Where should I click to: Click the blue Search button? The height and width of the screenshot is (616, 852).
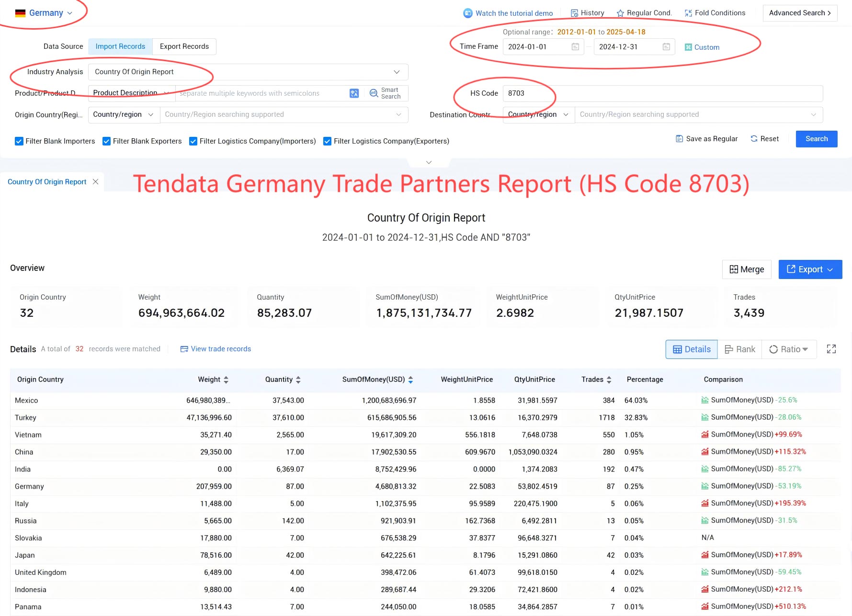click(817, 139)
